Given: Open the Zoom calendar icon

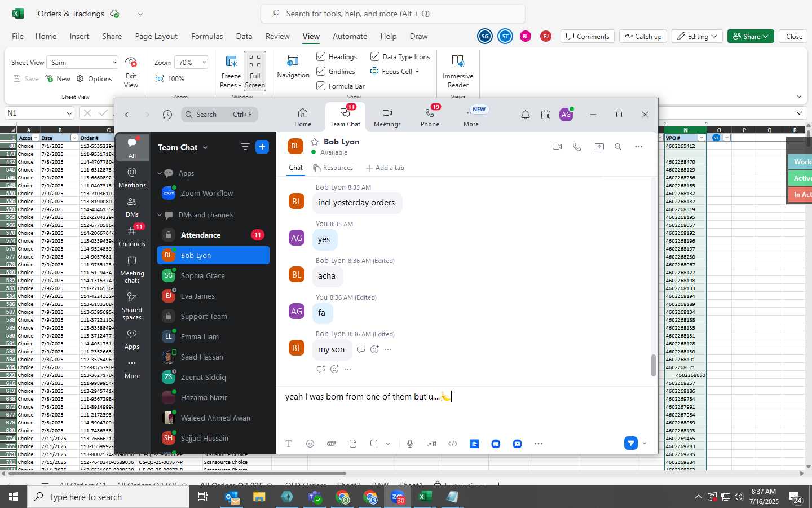Looking at the screenshot, I should pos(545,115).
